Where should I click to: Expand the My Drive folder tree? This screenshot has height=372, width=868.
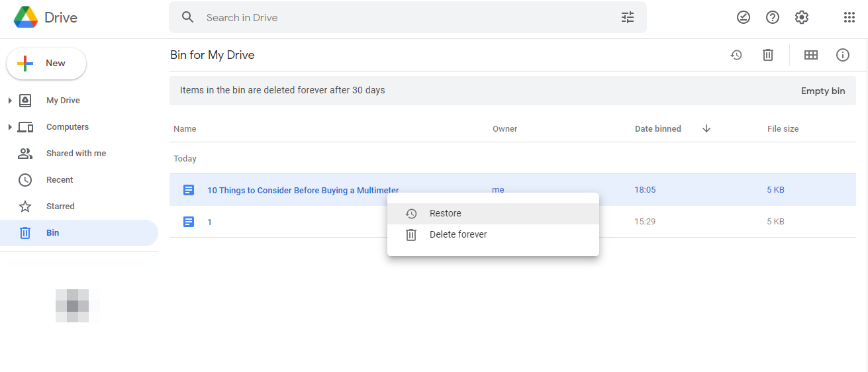click(10, 101)
